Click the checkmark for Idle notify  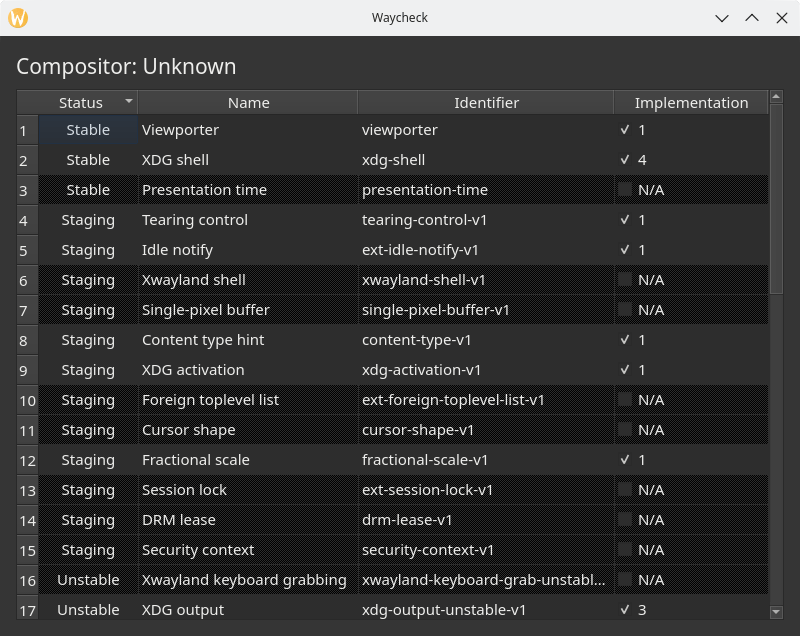625,250
